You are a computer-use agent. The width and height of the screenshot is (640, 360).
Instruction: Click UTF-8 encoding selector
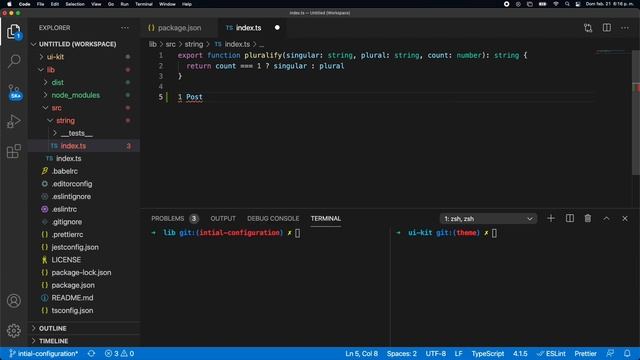436,353
